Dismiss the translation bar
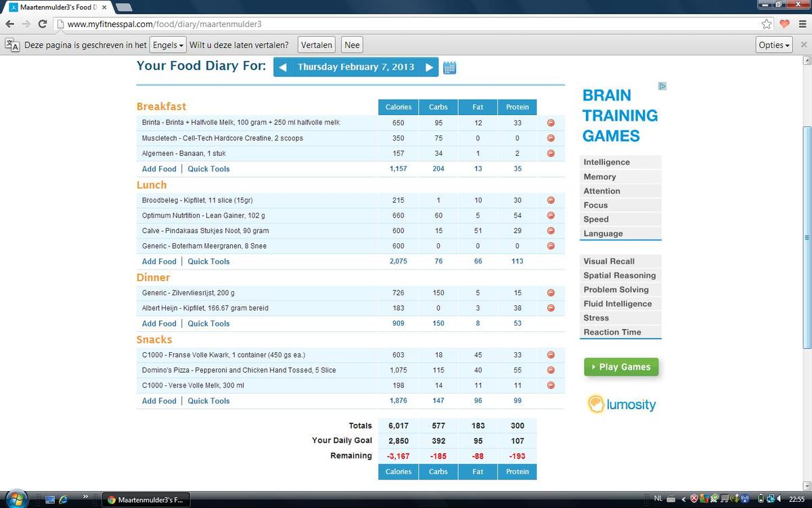The width and height of the screenshot is (812, 508). point(803,45)
